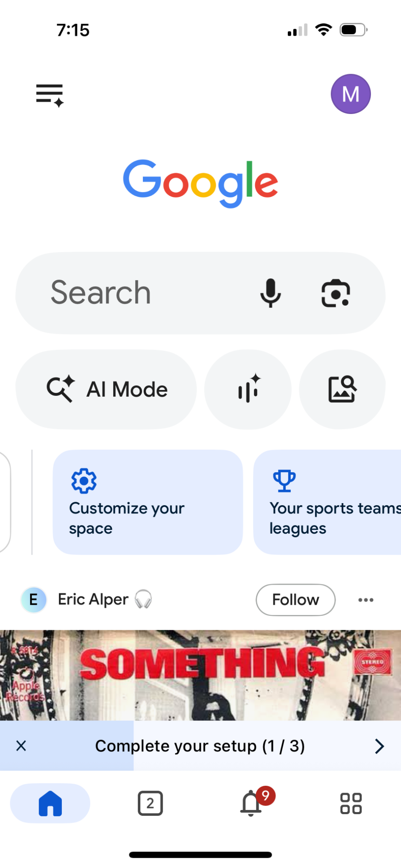
Task: Tap the sound search sparkle icon
Action: tap(248, 389)
